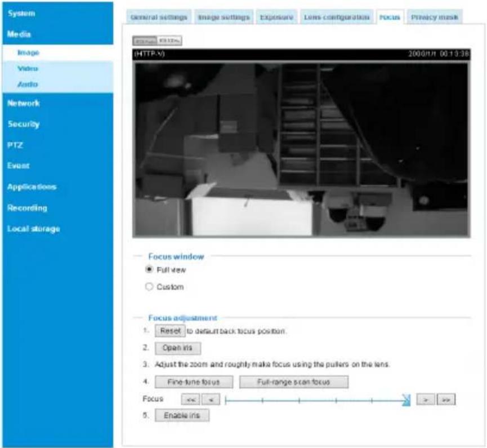Switch to Lens configuration tab
The height and width of the screenshot is (448, 487).
(337, 17)
